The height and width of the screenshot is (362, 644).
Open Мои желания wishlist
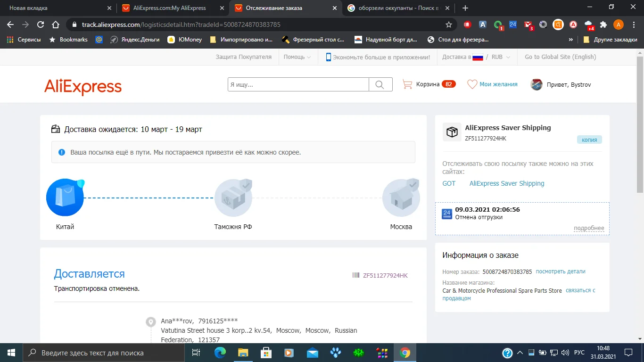pos(492,84)
